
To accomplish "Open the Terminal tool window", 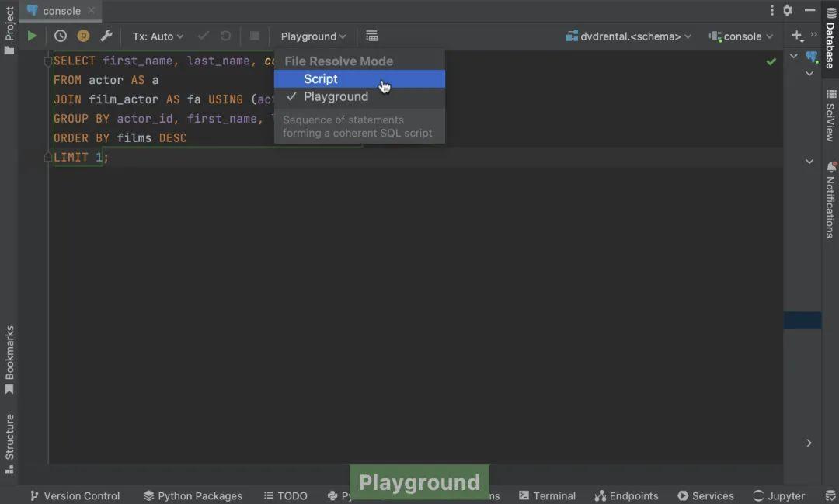I will click(x=548, y=495).
